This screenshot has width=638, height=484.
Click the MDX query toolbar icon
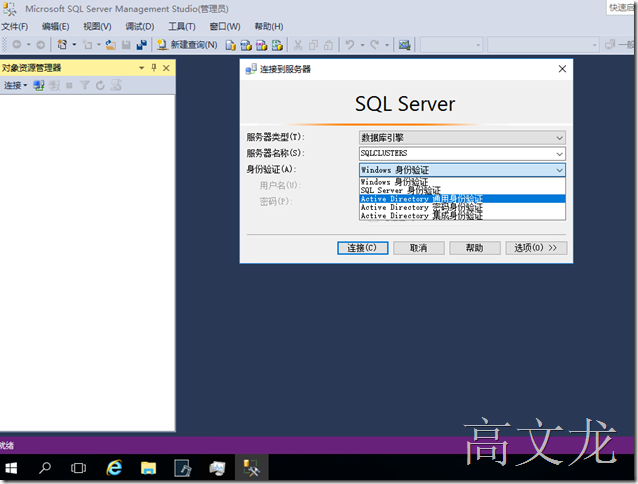(x=246, y=45)
